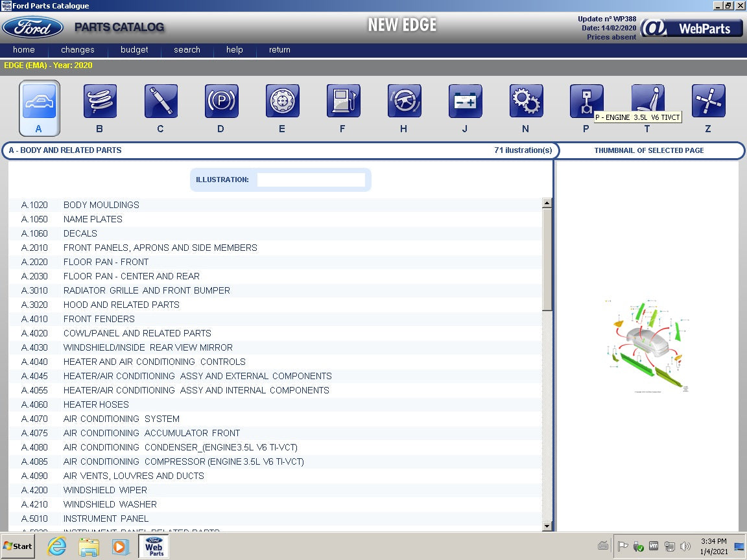Open the suspension spring category B
Image resolution: width=747 pixels, height=560 pixels.
pyautogui.click(x=100, y=102)
